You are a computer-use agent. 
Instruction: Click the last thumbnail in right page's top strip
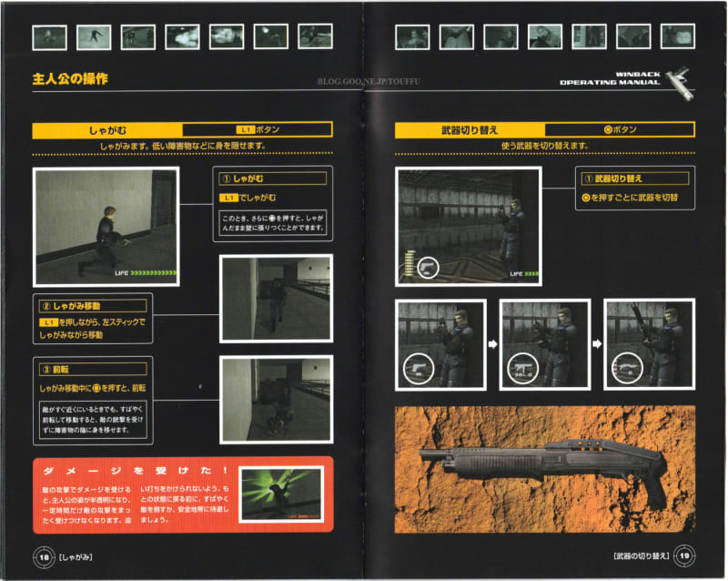678,36
